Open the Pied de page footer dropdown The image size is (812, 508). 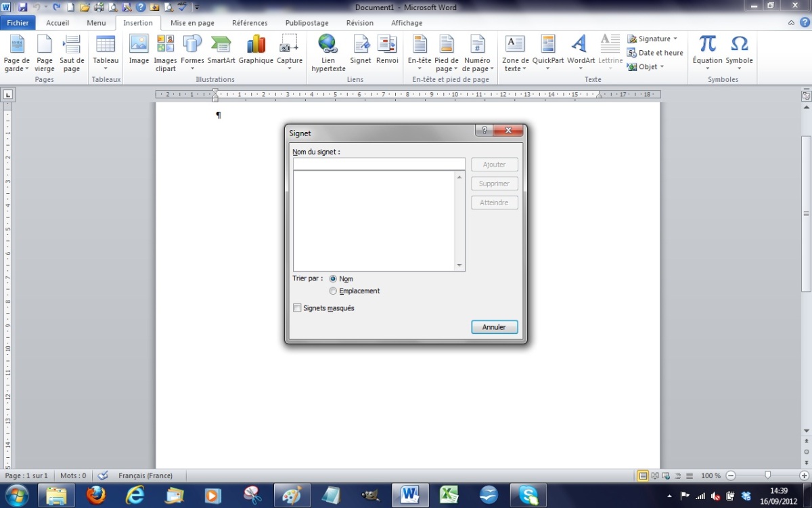pyautogui.click(x=447, y=54)
